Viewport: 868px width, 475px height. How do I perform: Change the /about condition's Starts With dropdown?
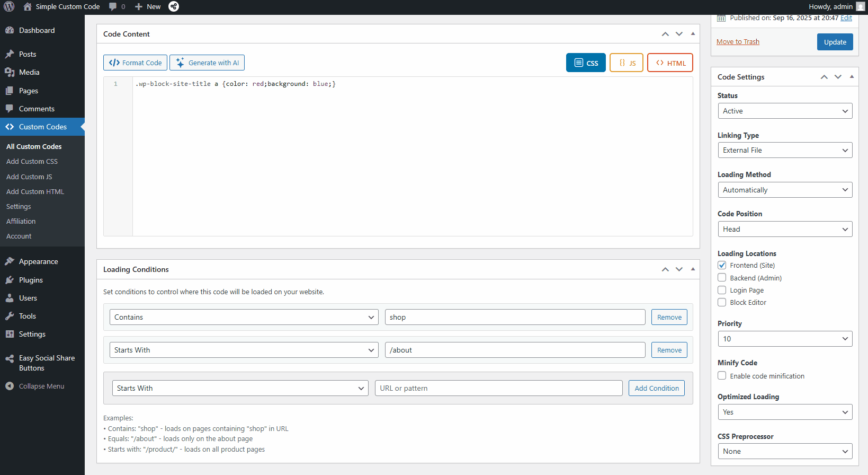244,350
